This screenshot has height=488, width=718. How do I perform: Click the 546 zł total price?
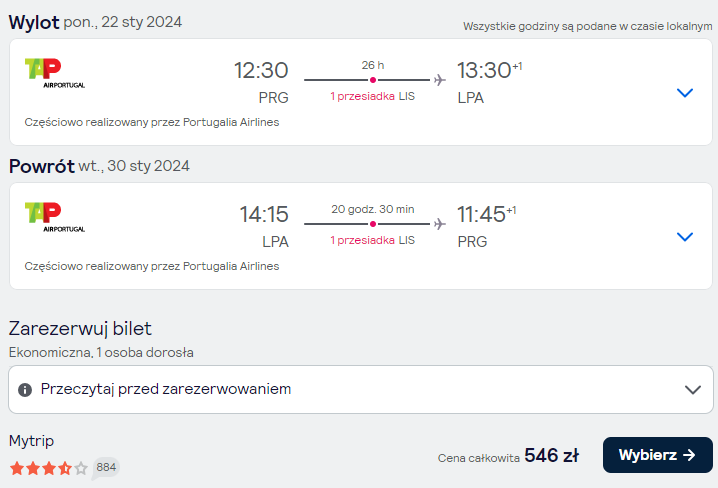[551, 455]
